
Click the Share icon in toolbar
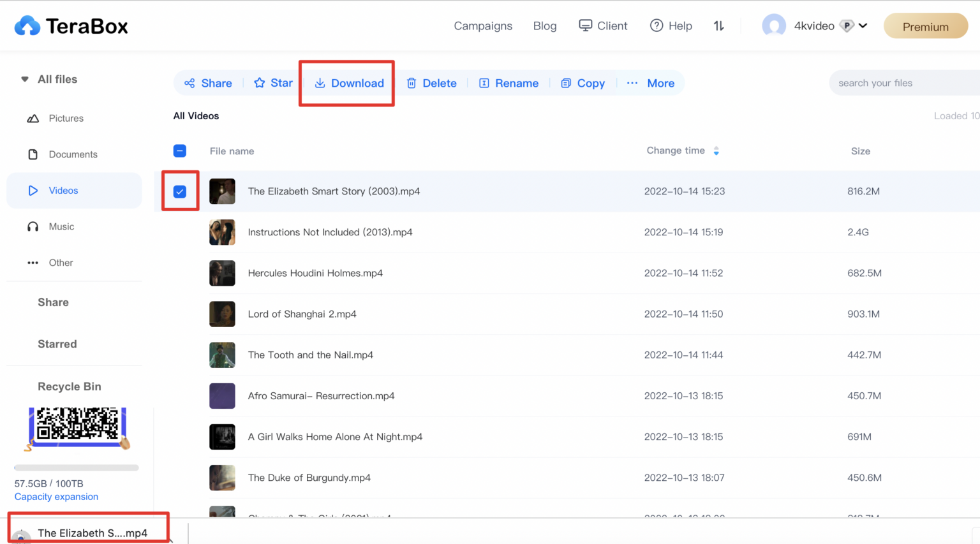point(189,84)
